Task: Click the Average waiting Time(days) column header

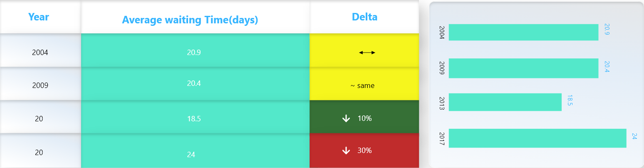Action: 190,20
